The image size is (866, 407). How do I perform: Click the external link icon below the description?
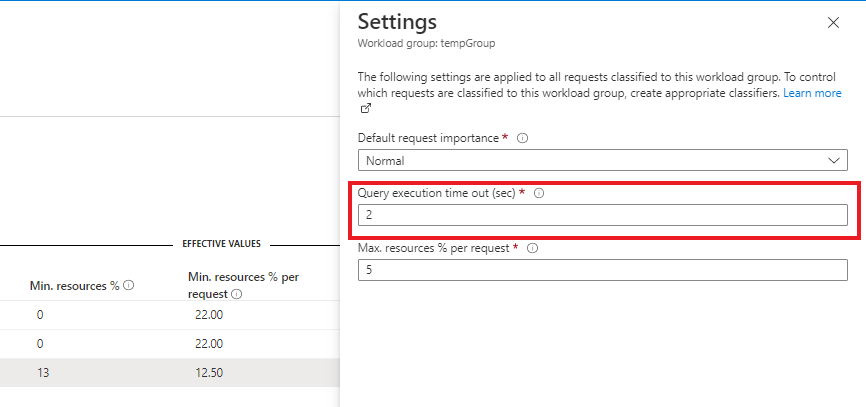point(365,109)
